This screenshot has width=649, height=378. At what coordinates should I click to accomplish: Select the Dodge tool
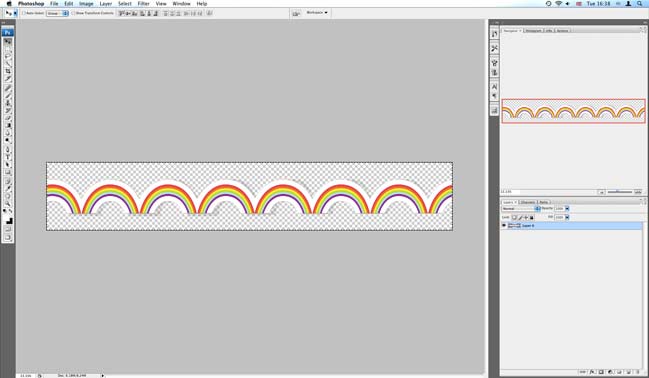(x=8, y=140)
